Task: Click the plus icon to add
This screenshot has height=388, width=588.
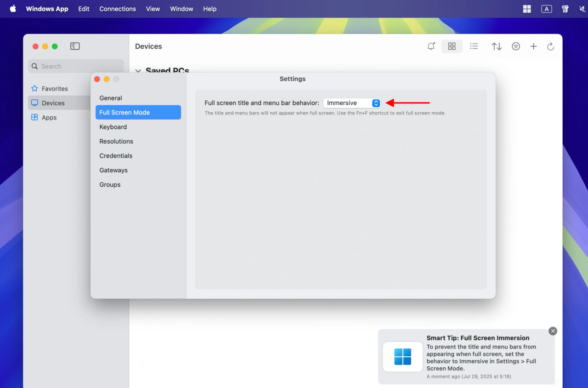Action: 533,46
